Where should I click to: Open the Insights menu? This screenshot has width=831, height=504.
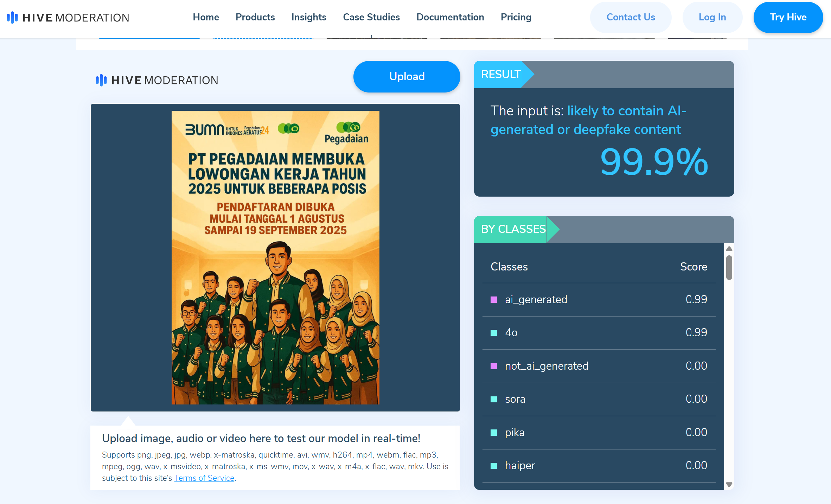point(309,17)
